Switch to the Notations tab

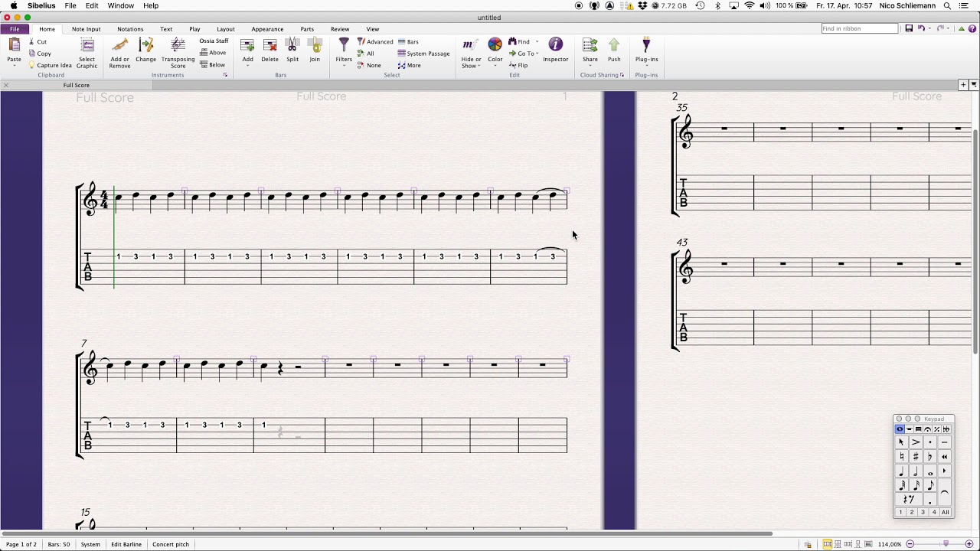[x=130, y=29]
